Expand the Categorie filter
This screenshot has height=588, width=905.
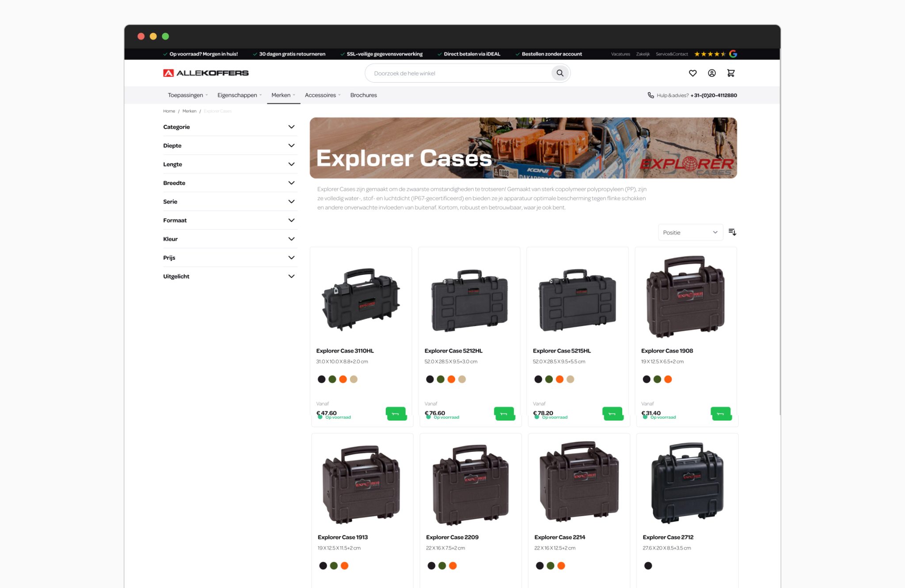[x=230, y=127]
